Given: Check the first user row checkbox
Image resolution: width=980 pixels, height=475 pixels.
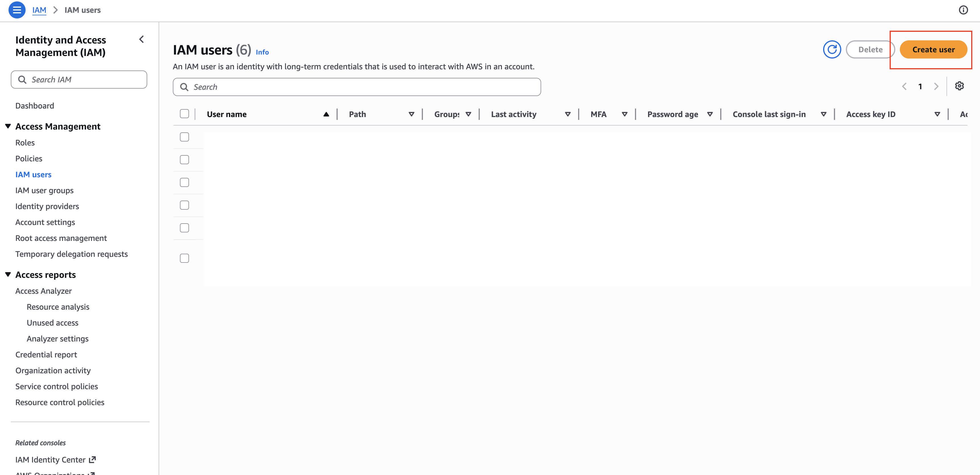Looking at the screenshot, I should pos(184,137).
